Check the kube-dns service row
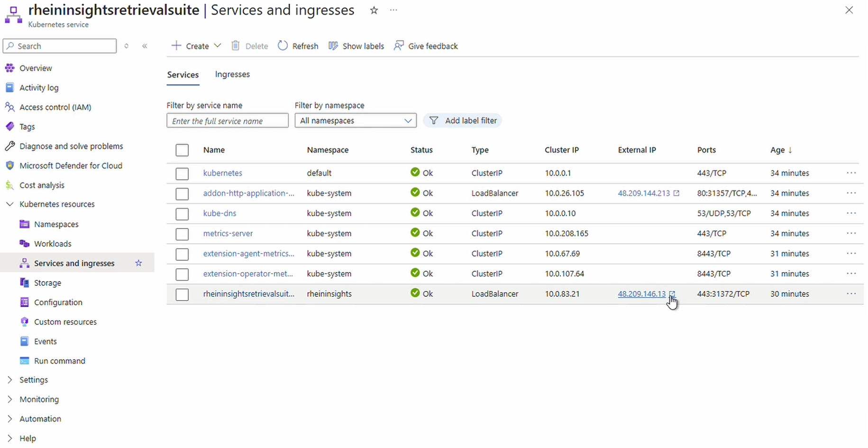Viewport: 868px width, 448px height. (182, 214)
